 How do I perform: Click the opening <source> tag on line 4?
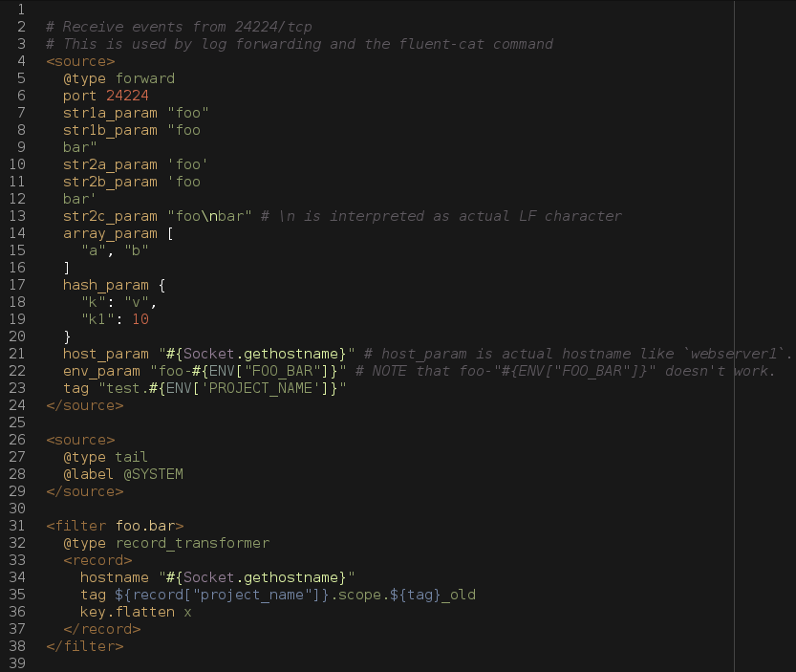click(80, 61)
